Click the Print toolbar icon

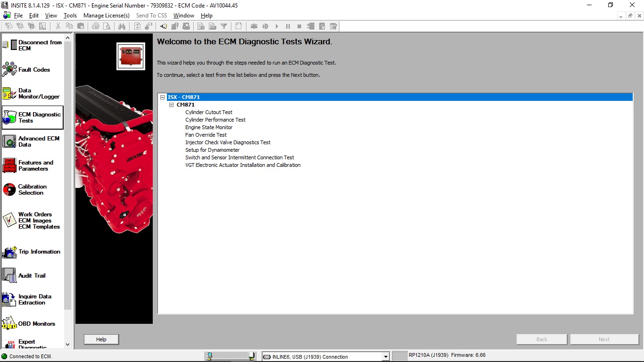click(x=96, y=26)
